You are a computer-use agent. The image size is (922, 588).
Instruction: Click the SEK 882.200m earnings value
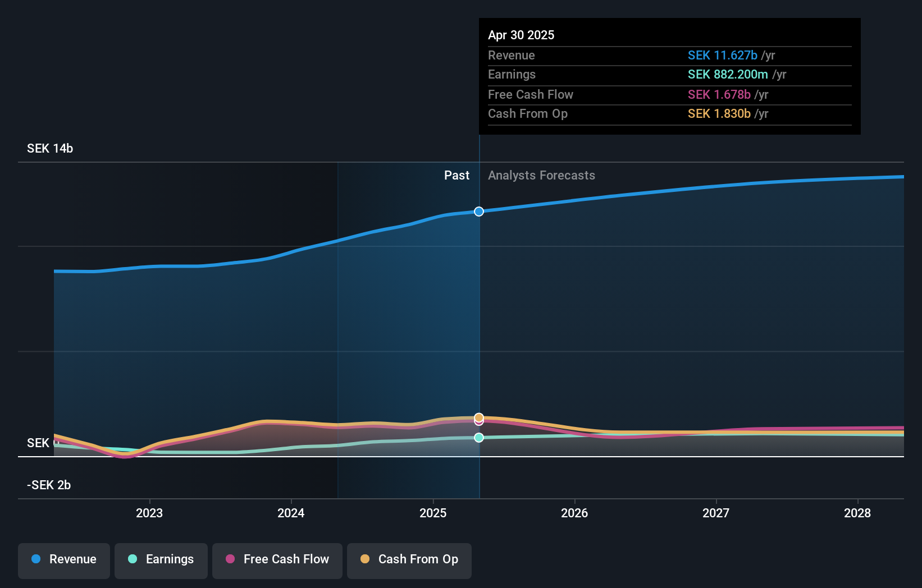click(x=728, y=74)
